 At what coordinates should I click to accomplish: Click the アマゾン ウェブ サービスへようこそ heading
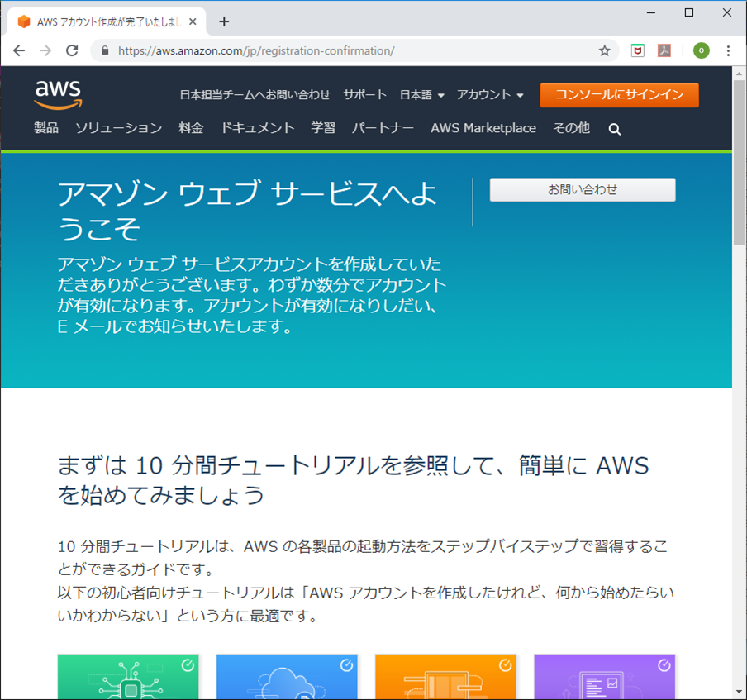pyautogui.click(x=248, y=211)
